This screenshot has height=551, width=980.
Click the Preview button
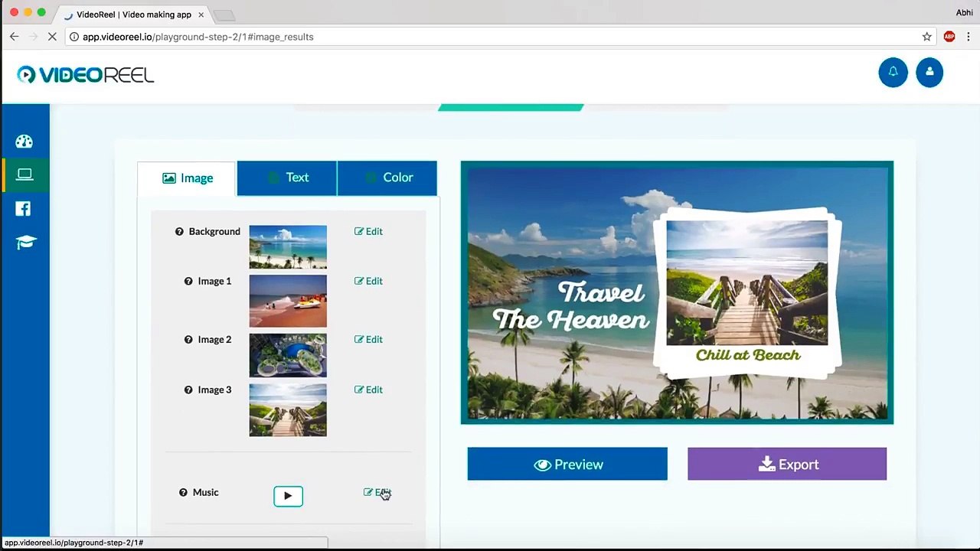[x=567, y=465]
